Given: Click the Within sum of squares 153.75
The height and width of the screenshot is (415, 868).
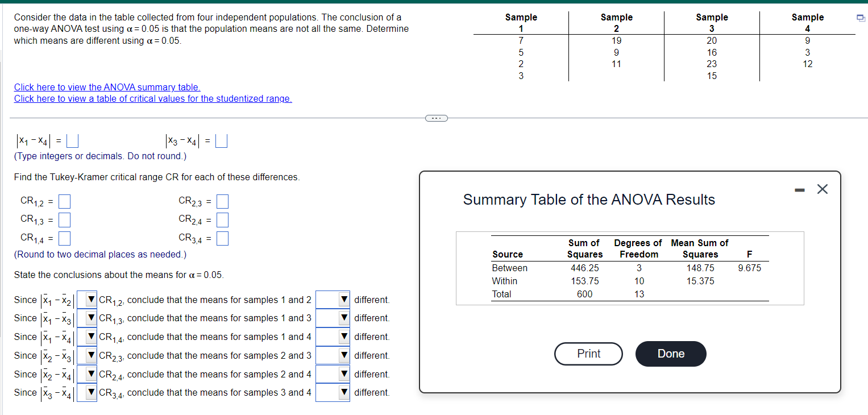Looking at the screenshot, I should coord(584,281).
